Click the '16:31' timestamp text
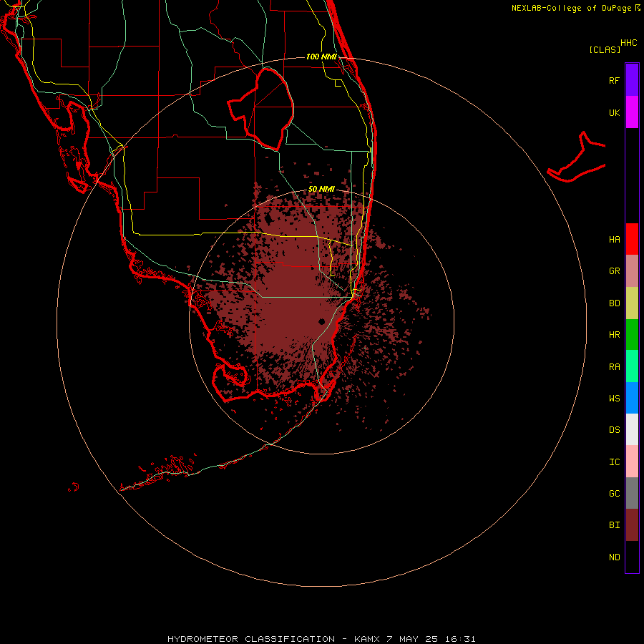644x644 pixels. tap(462, 639)
